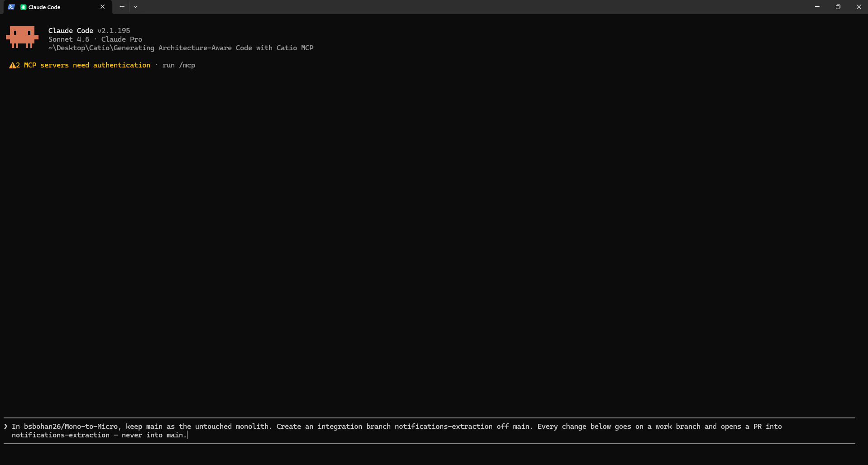Click the green Claude Code tab icon

(x=24, y=7)
